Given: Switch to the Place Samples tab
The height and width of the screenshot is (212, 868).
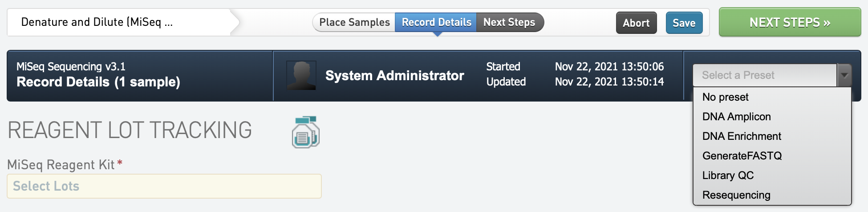Looking at the screenshot, I should (354, 22).
